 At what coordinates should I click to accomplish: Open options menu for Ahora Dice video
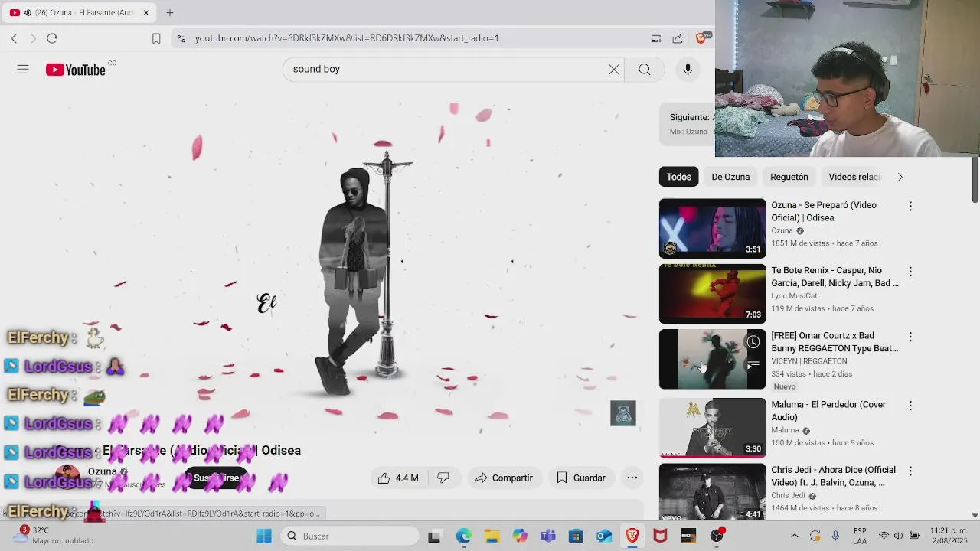point(910,471)
